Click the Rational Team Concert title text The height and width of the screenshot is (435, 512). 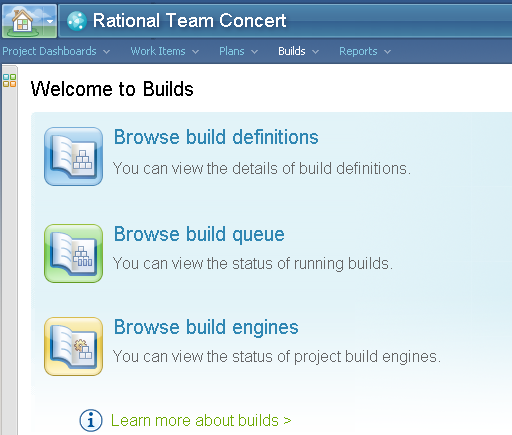(x=189, y=21)
